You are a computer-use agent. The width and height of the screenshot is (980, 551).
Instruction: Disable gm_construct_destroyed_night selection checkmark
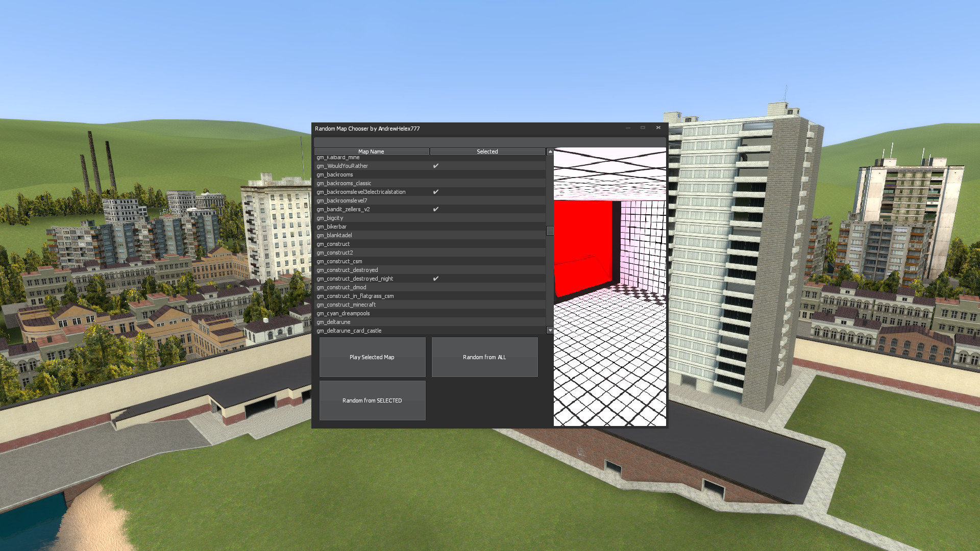coord(435,279)
